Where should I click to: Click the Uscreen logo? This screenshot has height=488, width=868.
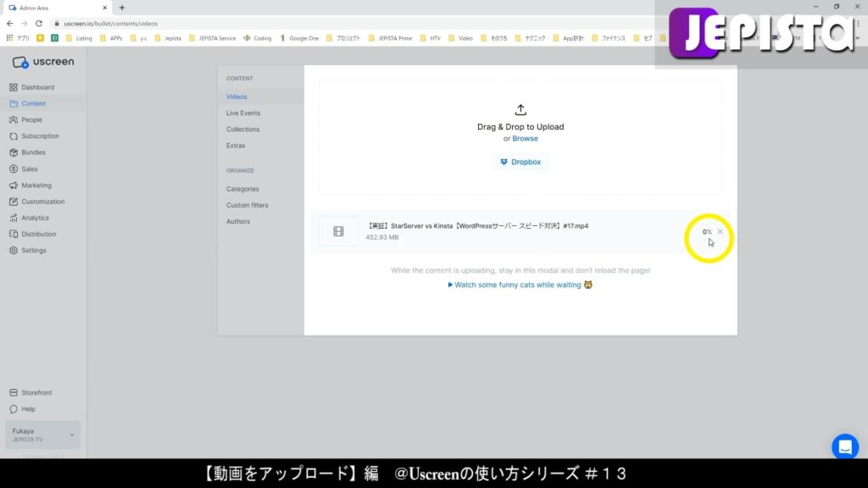43,62
